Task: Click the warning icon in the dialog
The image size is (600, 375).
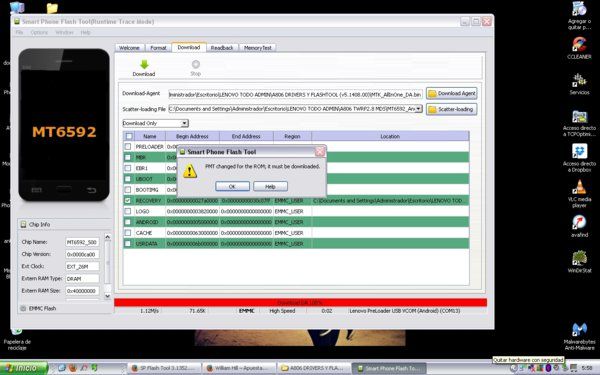Action: pos(190,171)
